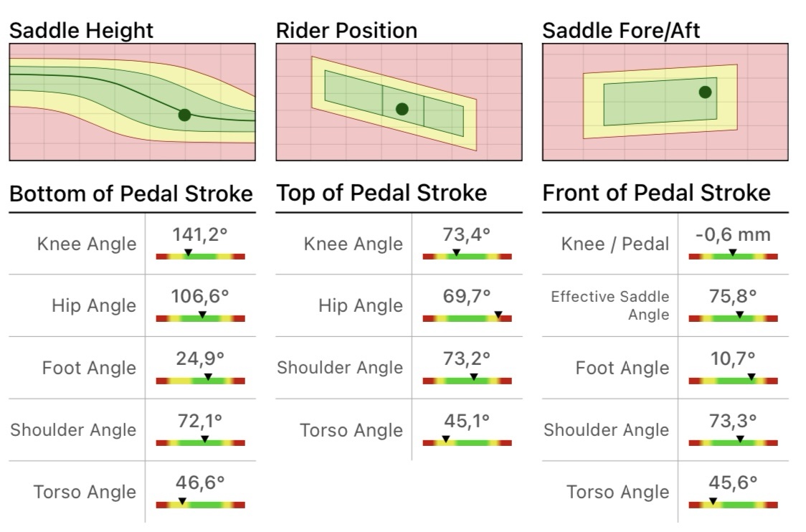Viewport: 806px width, 532px height.
Task: Select the Top of Pedal Stroke heading
Action: pos(381,193)
